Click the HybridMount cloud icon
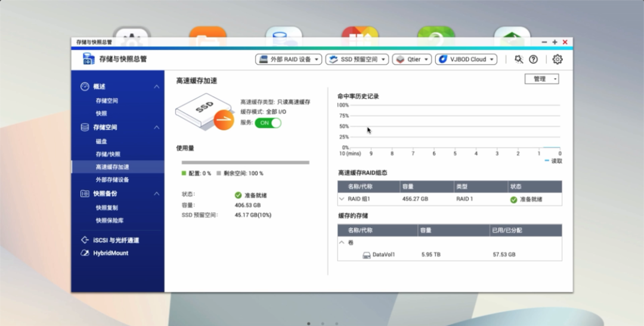The height and width of the screenshot is (326, 644). (85, 253)
